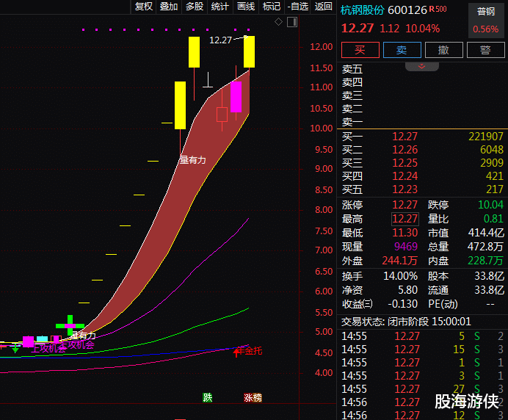Switch to 多股 multi-stock view
This screenshot has height=420, width=508.
click(195, 7)
